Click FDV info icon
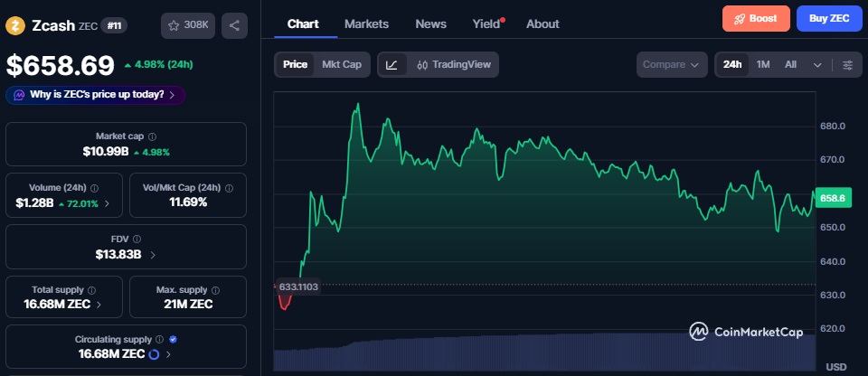Image resolution: width=868 pixels, height=376 pixels. 137,240
